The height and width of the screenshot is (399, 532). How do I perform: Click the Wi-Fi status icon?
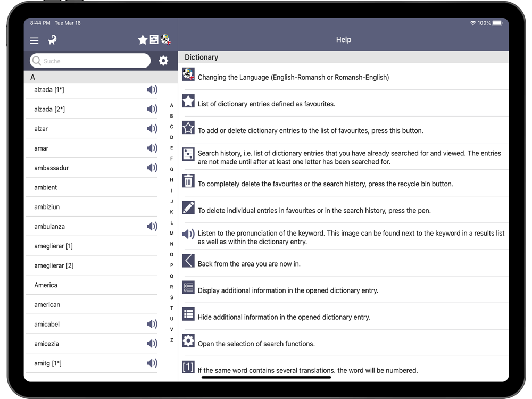472,23
